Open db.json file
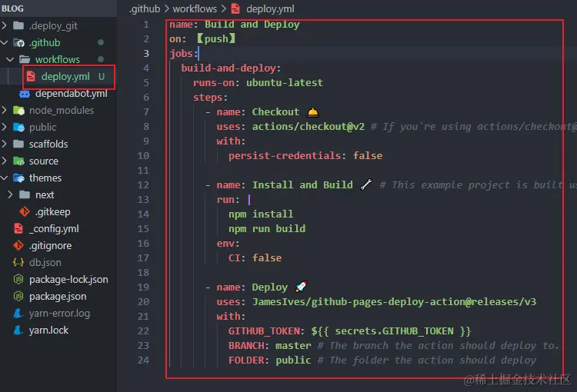This screenshot has width=577, height=392. click(45, 263)
